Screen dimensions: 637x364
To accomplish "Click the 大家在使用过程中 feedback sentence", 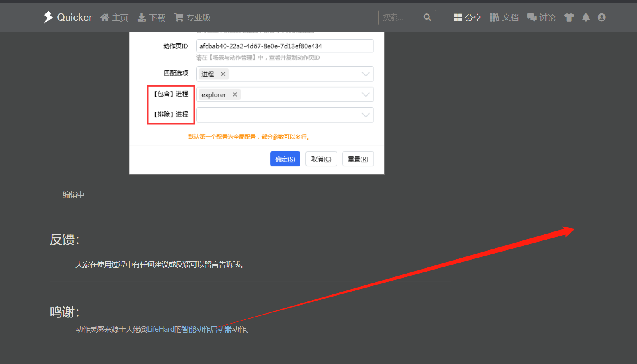I will pos(160,265).
